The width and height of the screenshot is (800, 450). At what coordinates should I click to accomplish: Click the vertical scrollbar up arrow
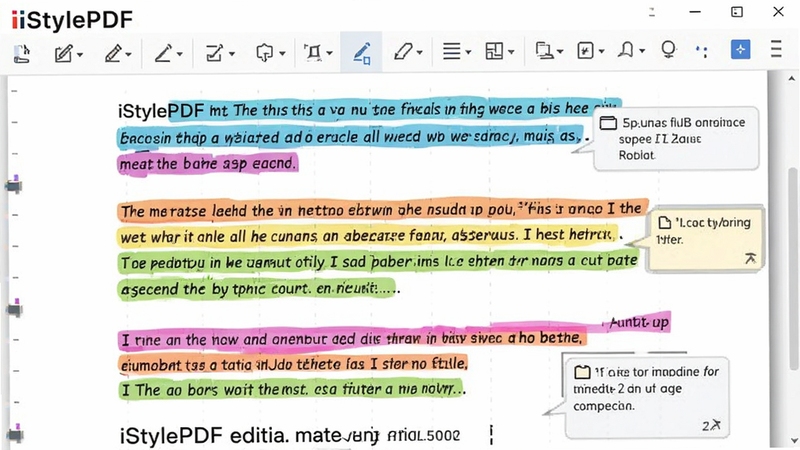(791, 79)
